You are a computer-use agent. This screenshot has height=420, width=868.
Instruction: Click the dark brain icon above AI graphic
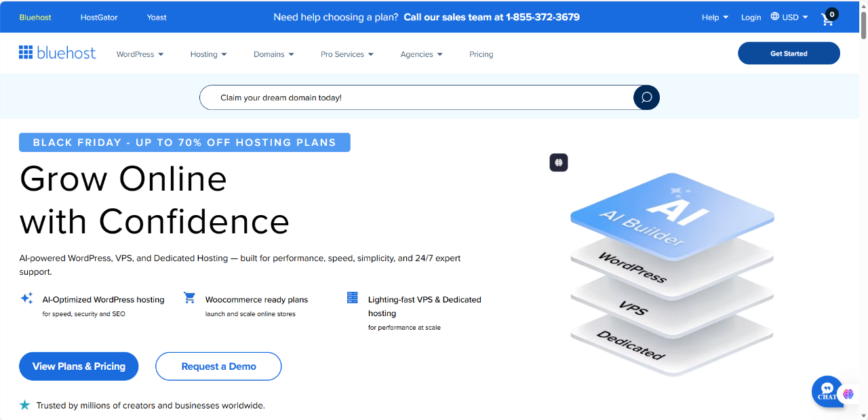pyautogui.click(x=558, y=163)
